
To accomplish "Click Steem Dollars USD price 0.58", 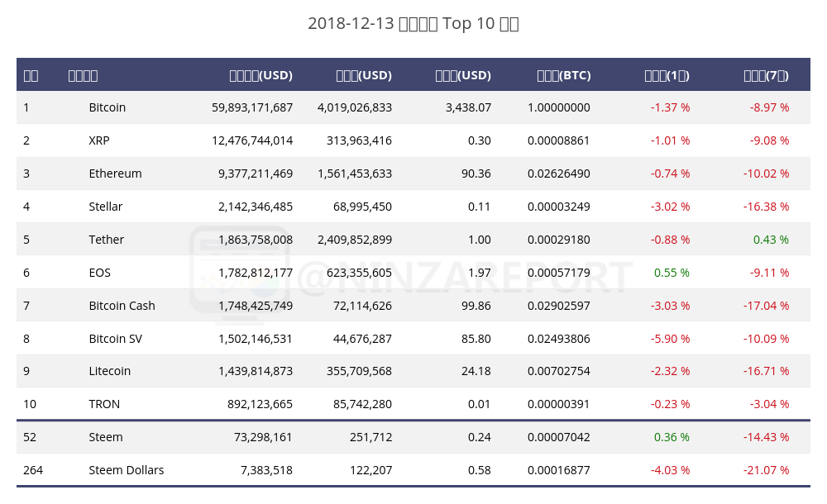I will point(480,470).
